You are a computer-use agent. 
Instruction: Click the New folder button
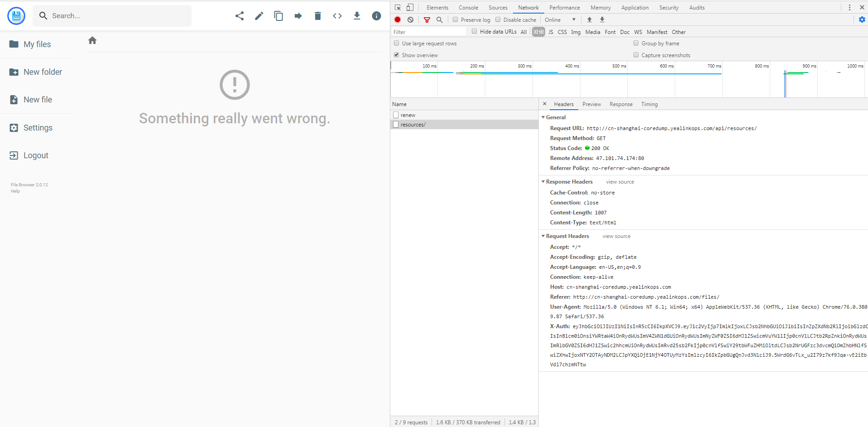[x=43, y=72]
